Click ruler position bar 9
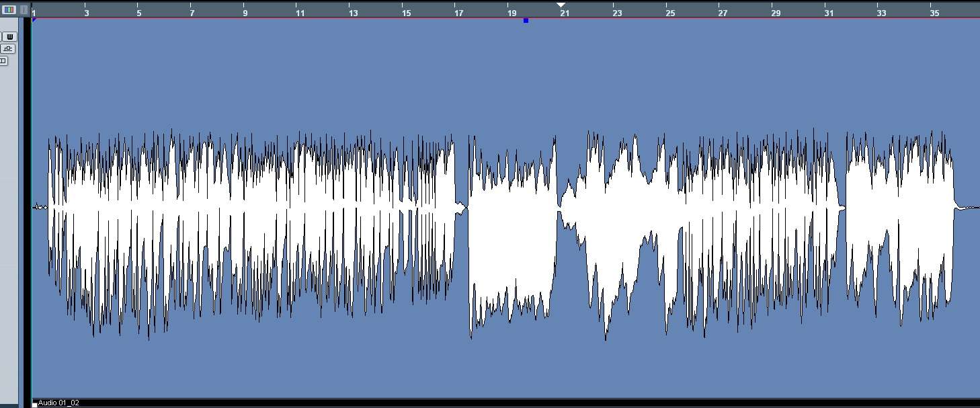This screenshot has width=980, height=408. 245,13
